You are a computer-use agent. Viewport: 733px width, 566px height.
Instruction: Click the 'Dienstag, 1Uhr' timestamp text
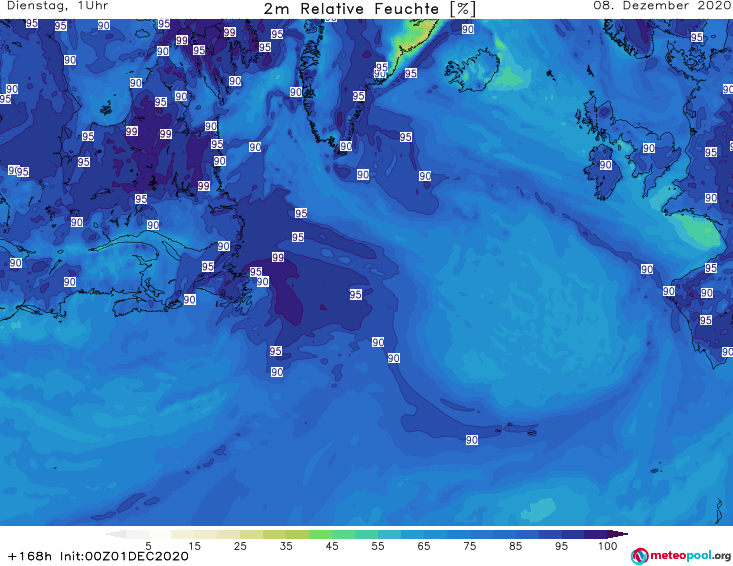(x=58, y=6)
